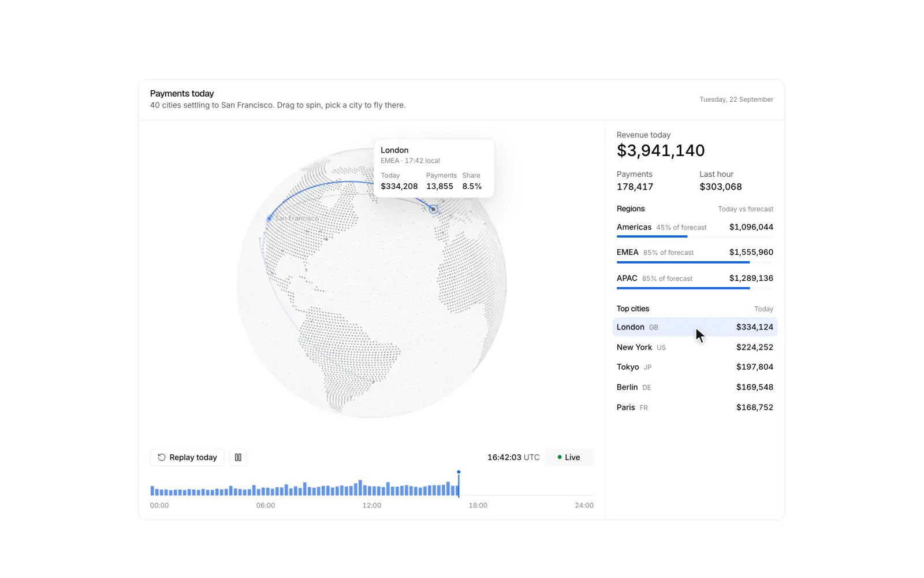This screenshot has width=924, height=578.
Task: Click the London tooltip Share value 8.5%
Action: [x=472, y=186]
